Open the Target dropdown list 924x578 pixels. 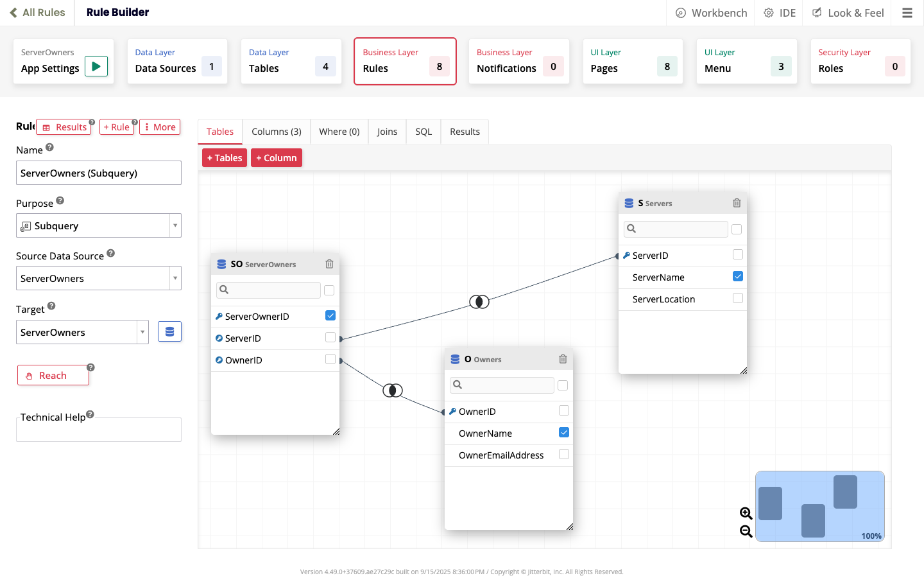click(142, 332)
